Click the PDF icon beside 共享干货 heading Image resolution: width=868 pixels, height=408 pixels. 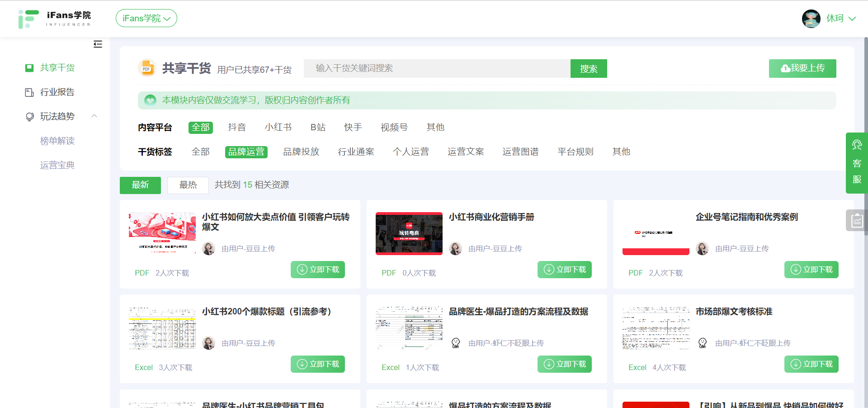[146, 68]
